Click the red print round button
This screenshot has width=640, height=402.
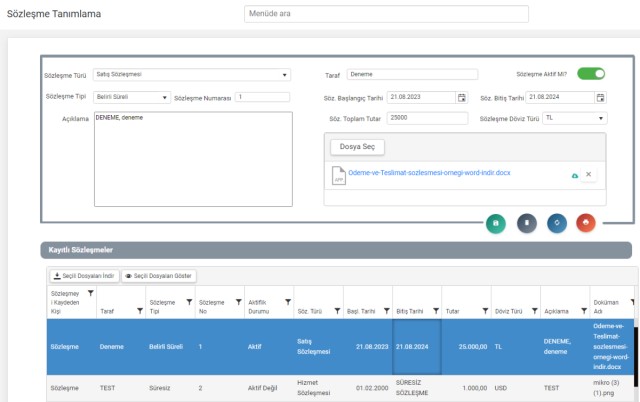pyautogui.click(x=586, y=223)
